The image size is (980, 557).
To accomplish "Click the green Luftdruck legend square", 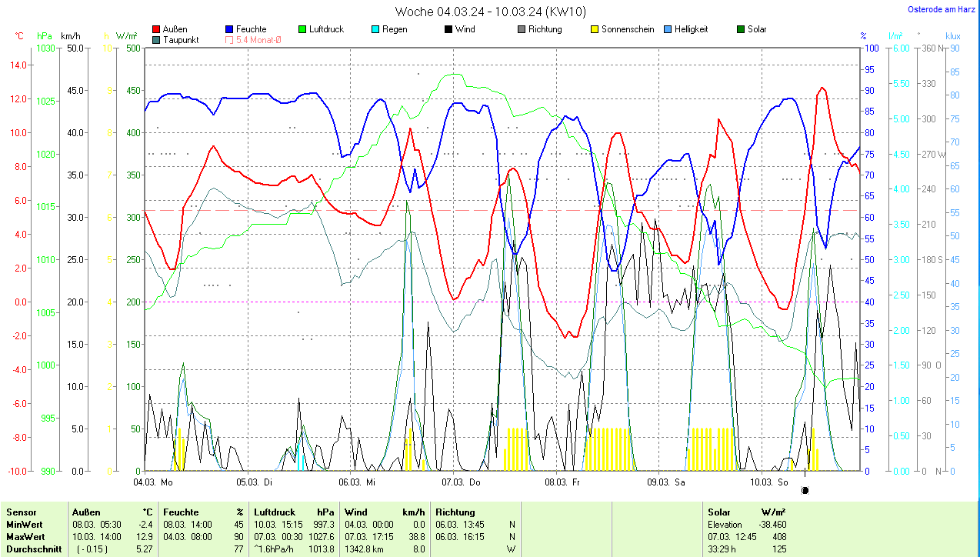I will (x=303, y=29).
